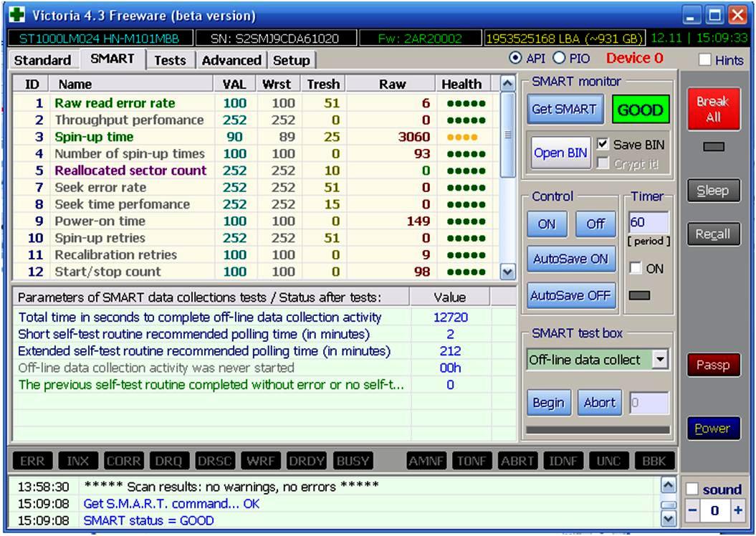The image size is (756, 536).
Task: Enable the sound checkbox
Action: tap(692, 489)
